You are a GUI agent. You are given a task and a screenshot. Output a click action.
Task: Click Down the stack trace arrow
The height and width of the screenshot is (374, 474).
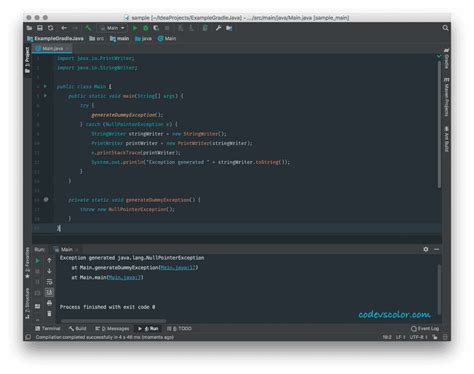(49, 271)
